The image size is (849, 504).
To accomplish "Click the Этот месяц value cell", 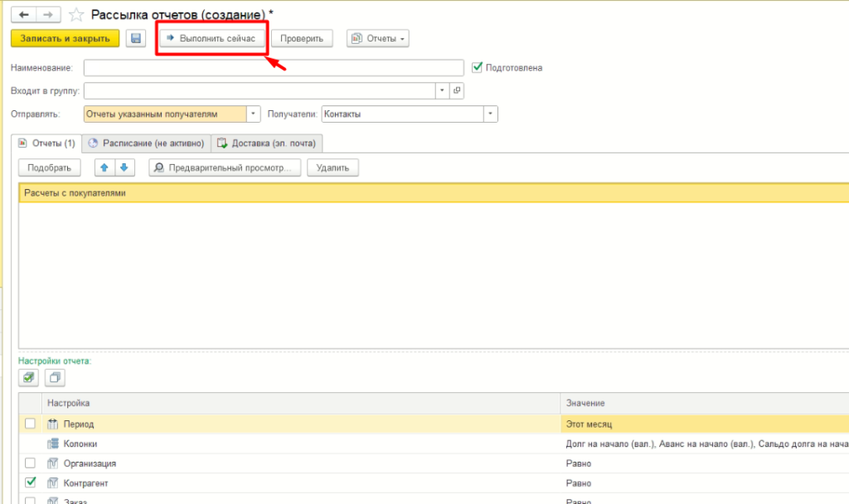I will coord(705,424).
